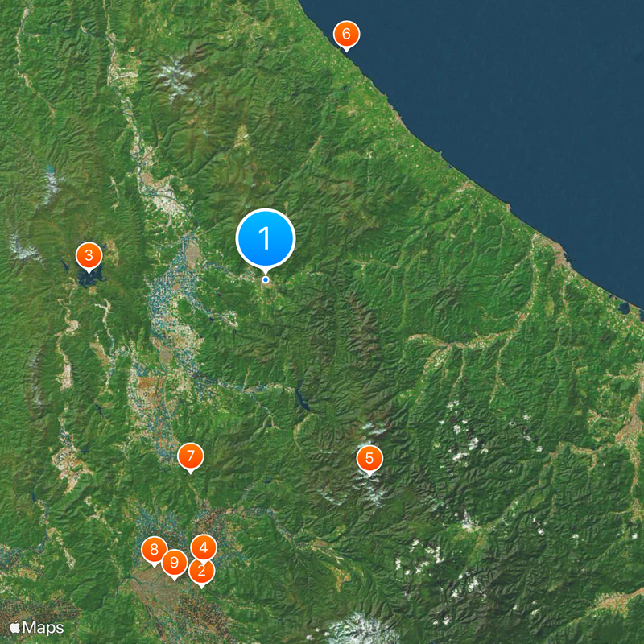Image resolution: width=644 pixels, height=644 pixels.
Task: Choose orange pin 6 on the coastline
Action: pyautogui.click(x=346, y=34)
